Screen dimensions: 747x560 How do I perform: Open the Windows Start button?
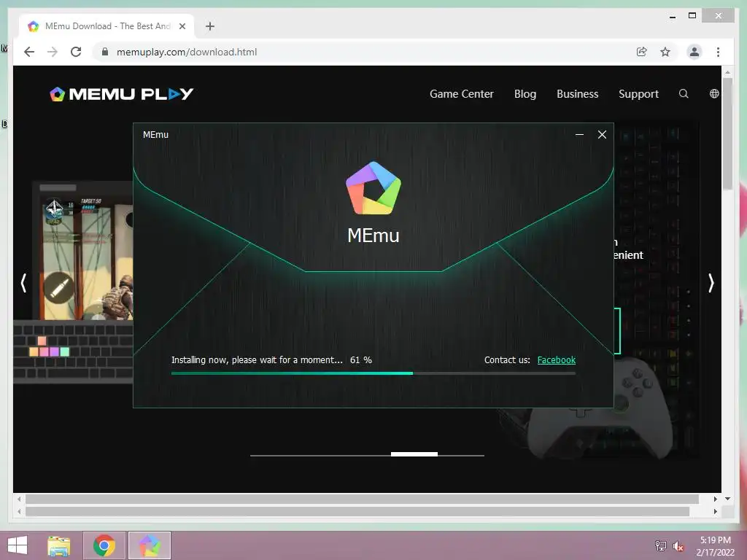pos(18,545)
